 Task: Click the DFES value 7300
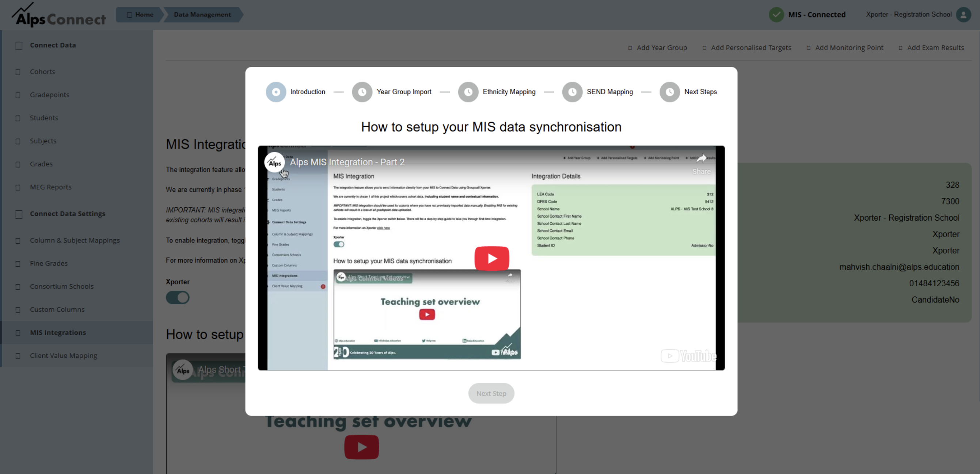(x=950, y=201)
